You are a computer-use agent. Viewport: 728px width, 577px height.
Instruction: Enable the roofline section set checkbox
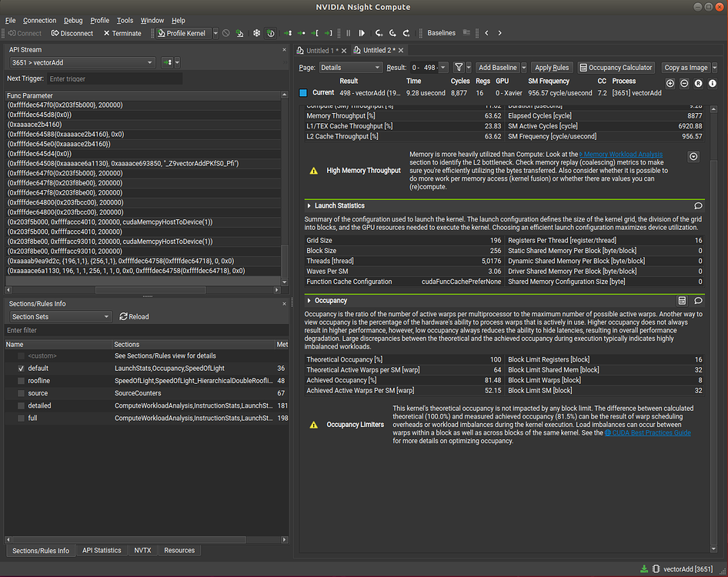(21, 381)
